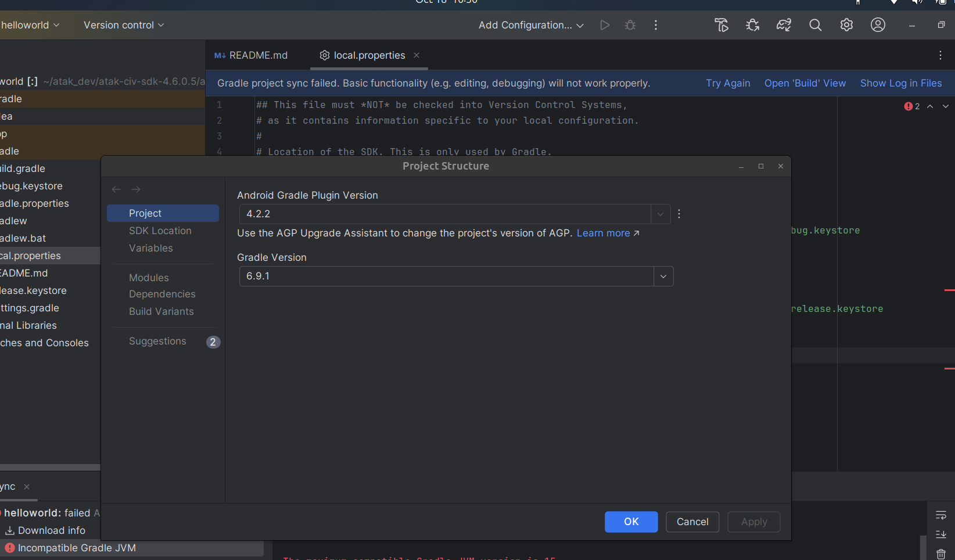Click the Run button in the toolbar
The image size is (955, 560).
coord(605,25)
